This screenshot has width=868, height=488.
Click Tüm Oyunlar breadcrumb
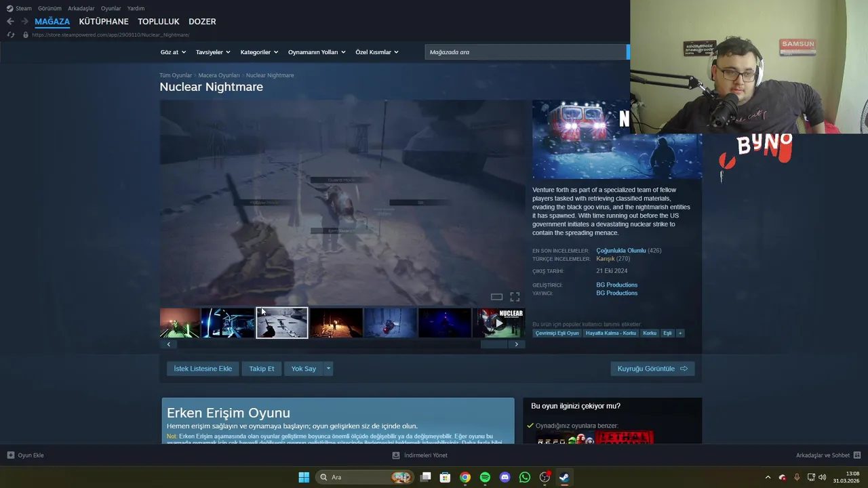click(176, 75)
